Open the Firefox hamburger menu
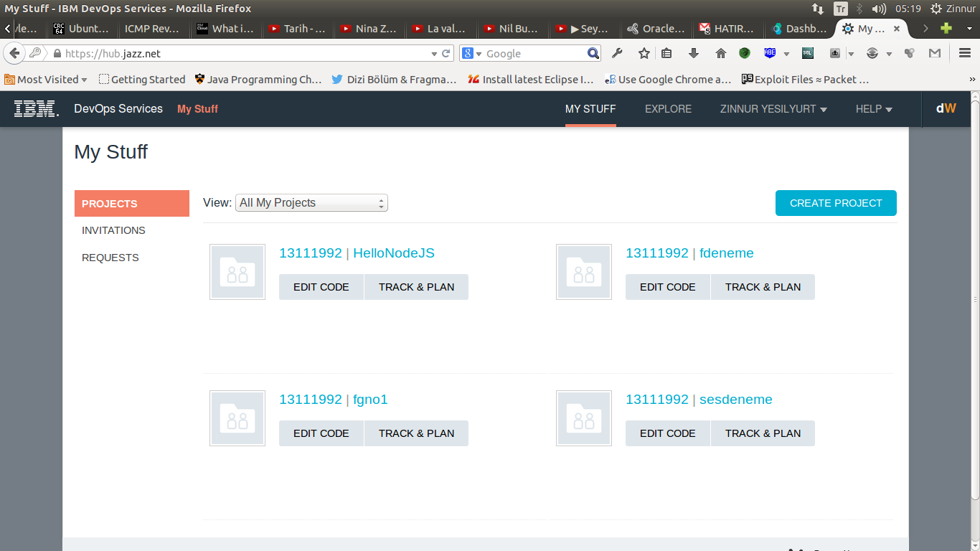 pos(964,53)
